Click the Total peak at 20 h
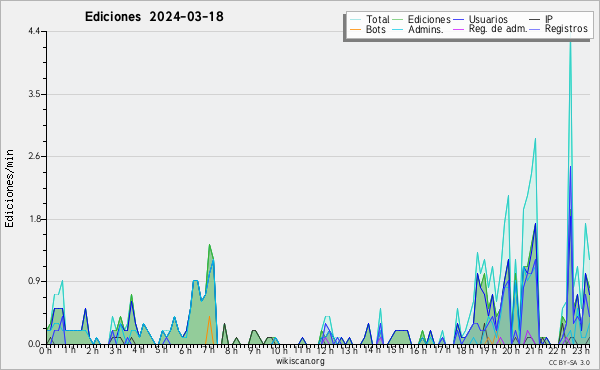 coord(508,196)
